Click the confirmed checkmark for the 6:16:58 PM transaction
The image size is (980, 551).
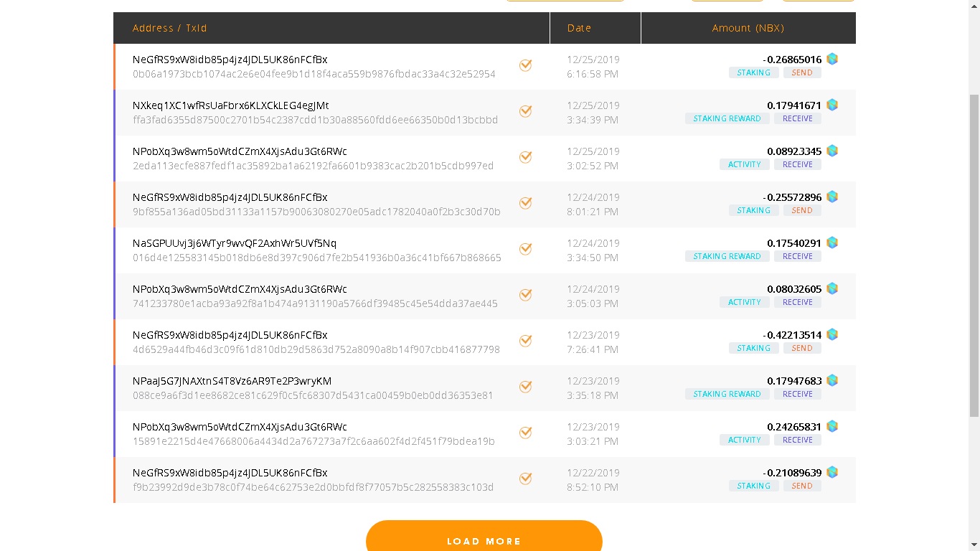(526, 65)
